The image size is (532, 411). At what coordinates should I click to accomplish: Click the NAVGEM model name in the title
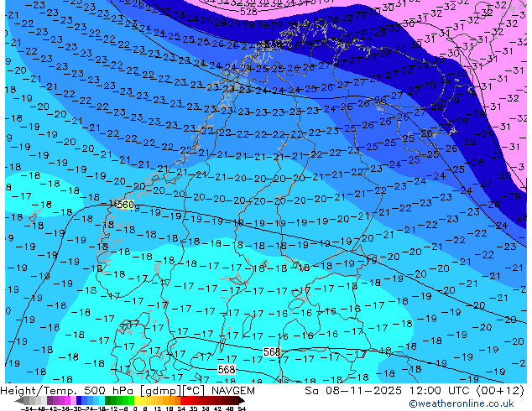(233, 391)
